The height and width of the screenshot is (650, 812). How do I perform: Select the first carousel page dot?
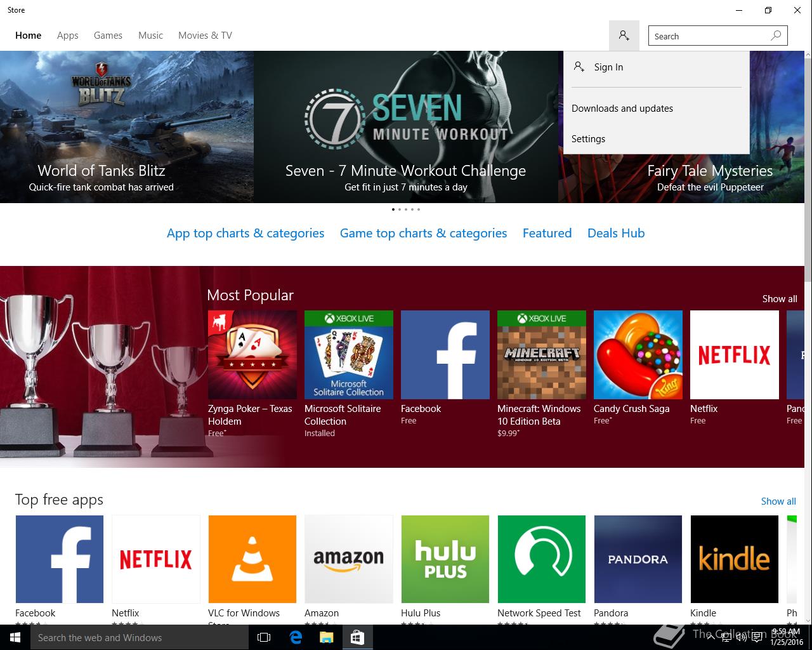(393, 209)
